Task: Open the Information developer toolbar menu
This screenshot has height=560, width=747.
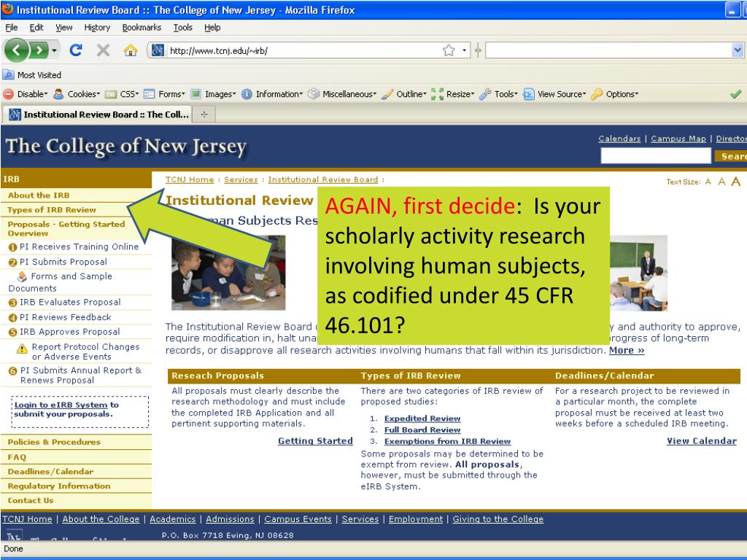Action: (272, 94)
